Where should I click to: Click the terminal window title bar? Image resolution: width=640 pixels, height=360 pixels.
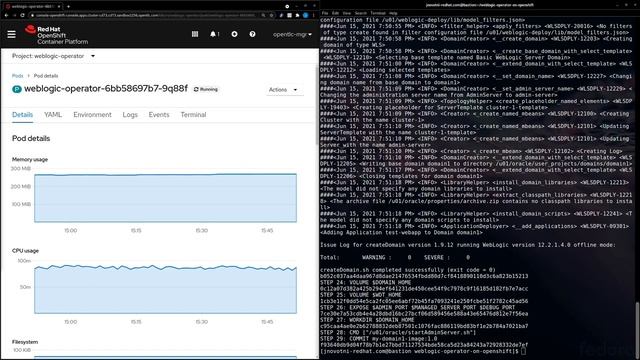pyautogui.click(x=480, y=5)
